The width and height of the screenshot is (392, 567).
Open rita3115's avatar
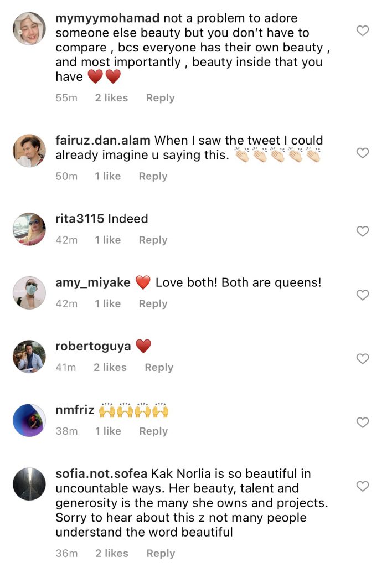pos(29,229)
